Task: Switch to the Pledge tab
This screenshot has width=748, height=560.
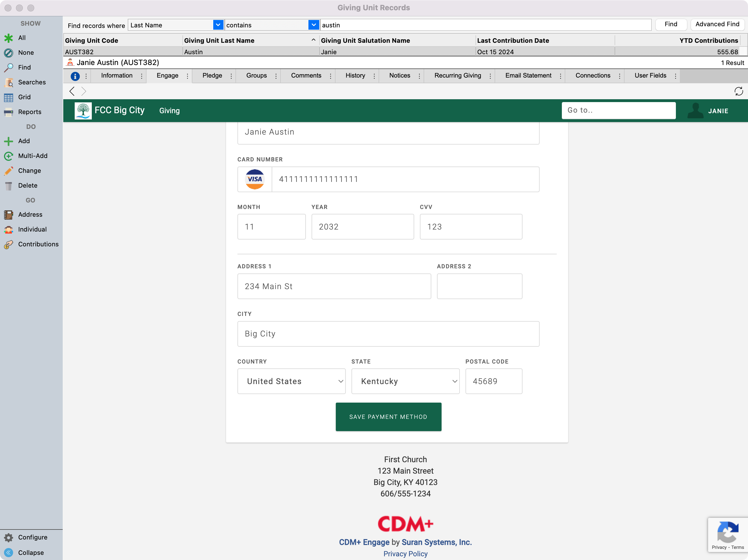Action: click(212, 76)
